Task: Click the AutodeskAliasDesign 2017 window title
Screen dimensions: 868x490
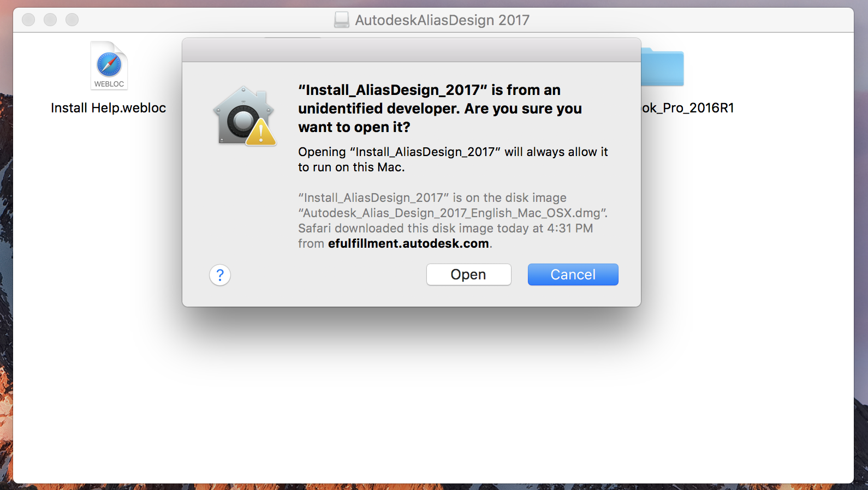Action: coord(442,20)
